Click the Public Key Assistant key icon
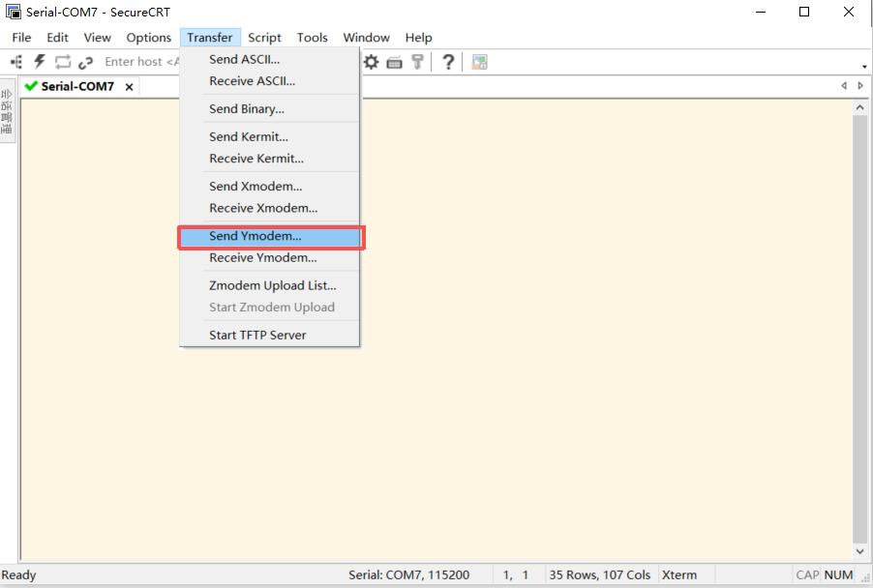This screenshot has width=873, height=588. coord(417,62)
